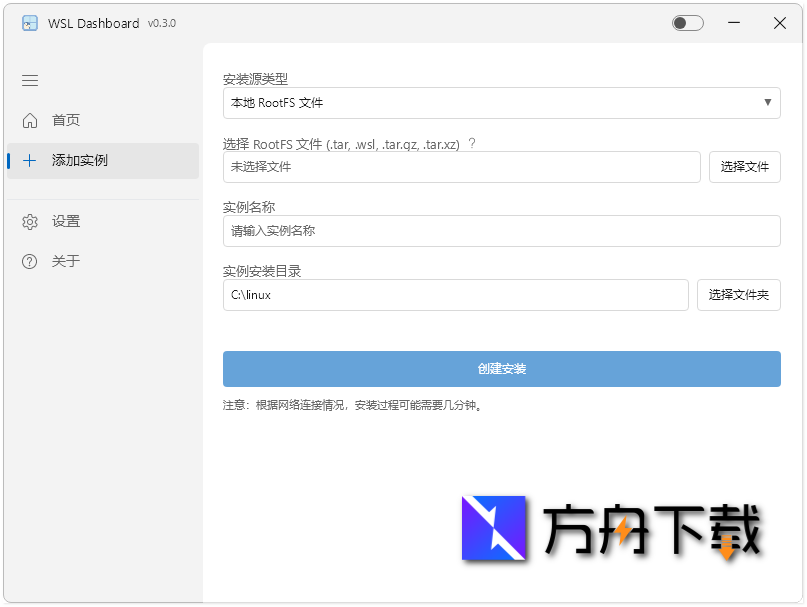Open settings via the gear icon
807x607 pixels.
tap(29, 221)
